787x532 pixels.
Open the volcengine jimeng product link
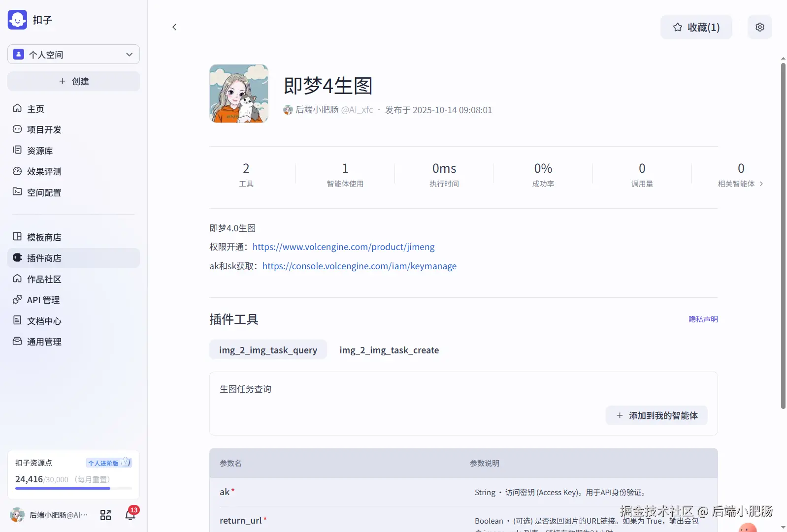pos(344,247)
